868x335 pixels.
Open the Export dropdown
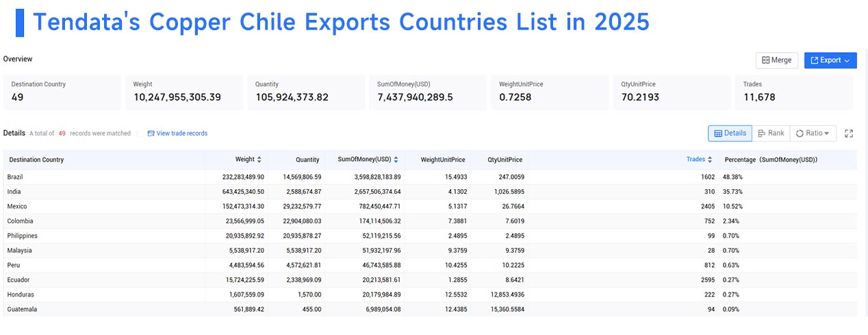(x=830, y=60)
